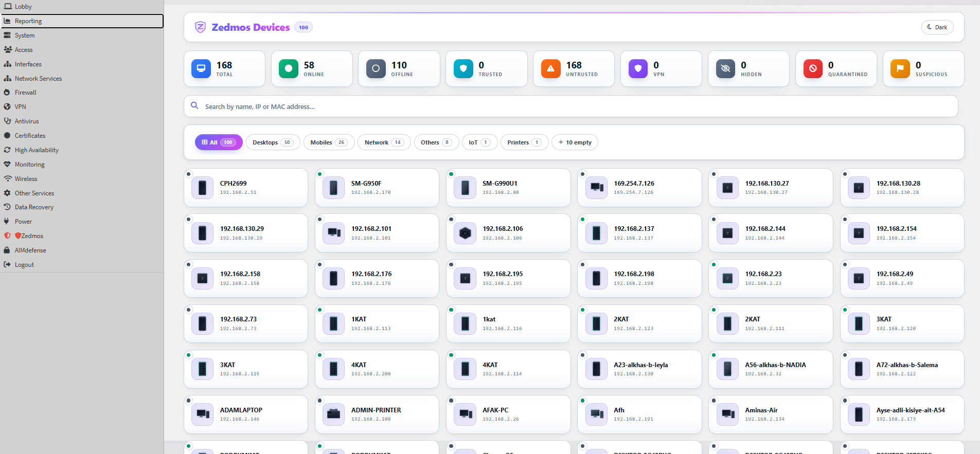Filter devices by Desktops
The image size is (980, 454).
tap(273, 142)
